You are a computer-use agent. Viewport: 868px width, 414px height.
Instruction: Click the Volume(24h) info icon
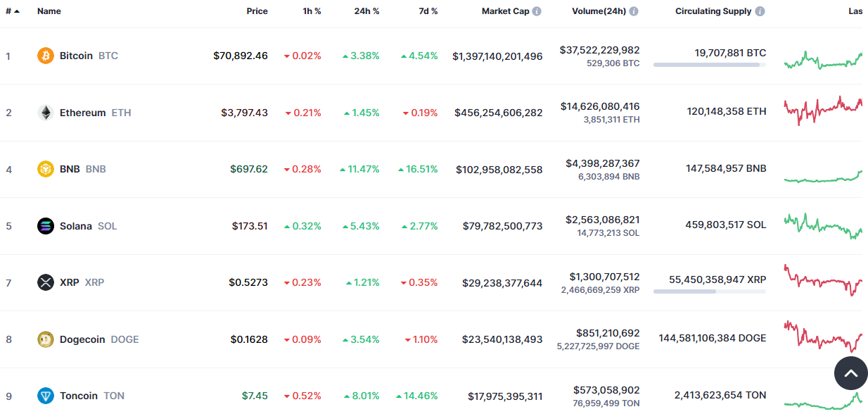pyautogui.click(x=634, y=11)
